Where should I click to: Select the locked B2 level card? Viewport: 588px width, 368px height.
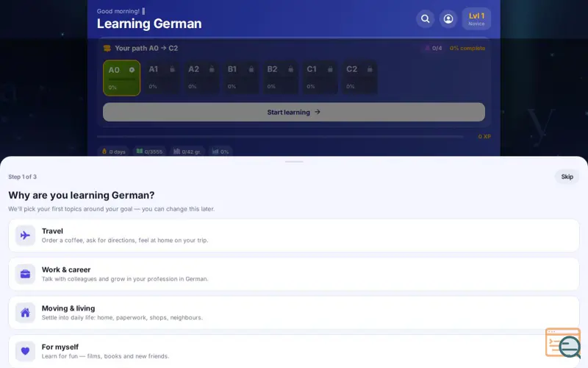pyautogui.click(x=281, y=77)
